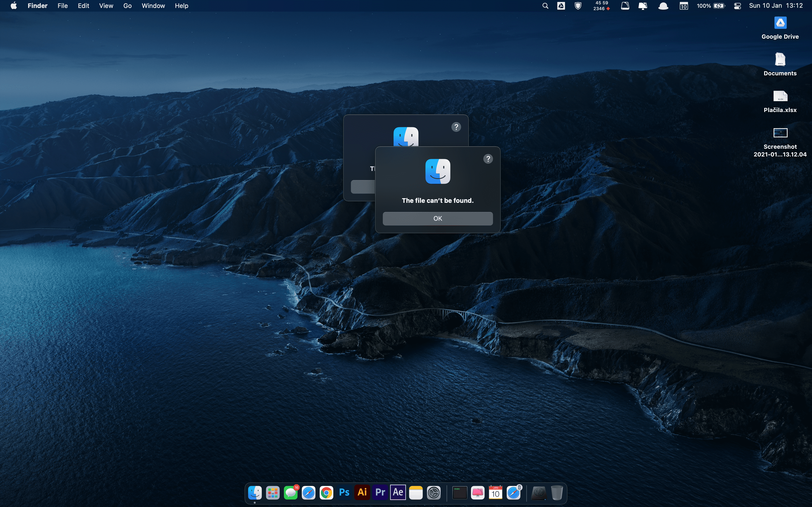Open Google Chrome from the dock
The width and height of the screenshot is (812, 507).
click(326, 493)
